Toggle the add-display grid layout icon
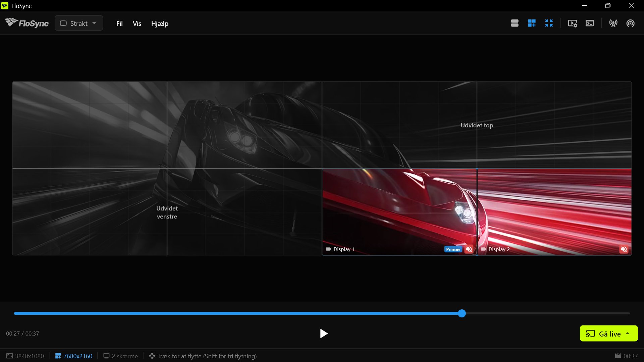This screenshot has width=644, height=362. tap(532, 23)
